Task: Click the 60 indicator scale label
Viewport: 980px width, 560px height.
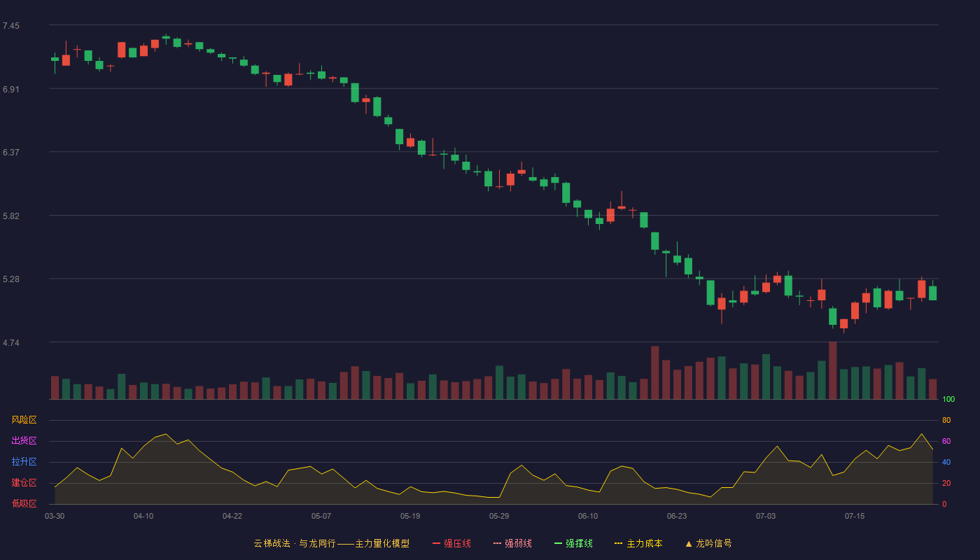Action: 946,441
